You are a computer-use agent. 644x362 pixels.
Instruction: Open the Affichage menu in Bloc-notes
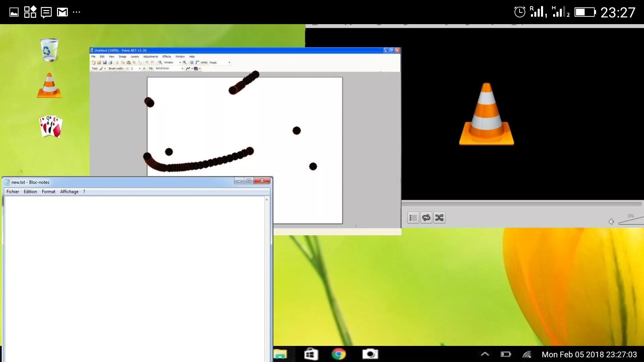(x=69, y=192)
